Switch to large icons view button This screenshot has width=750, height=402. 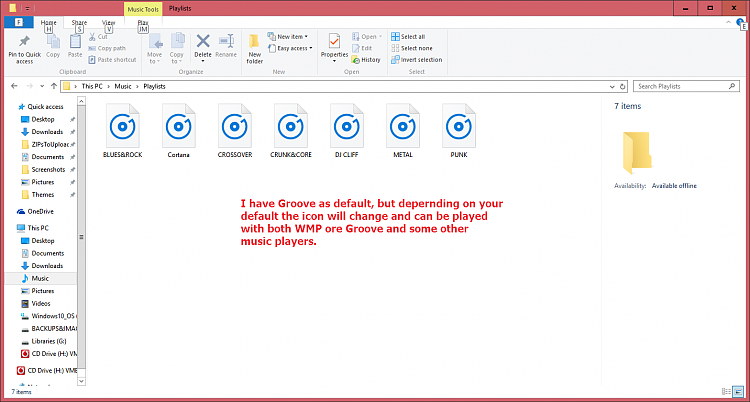tap(736, 391)
